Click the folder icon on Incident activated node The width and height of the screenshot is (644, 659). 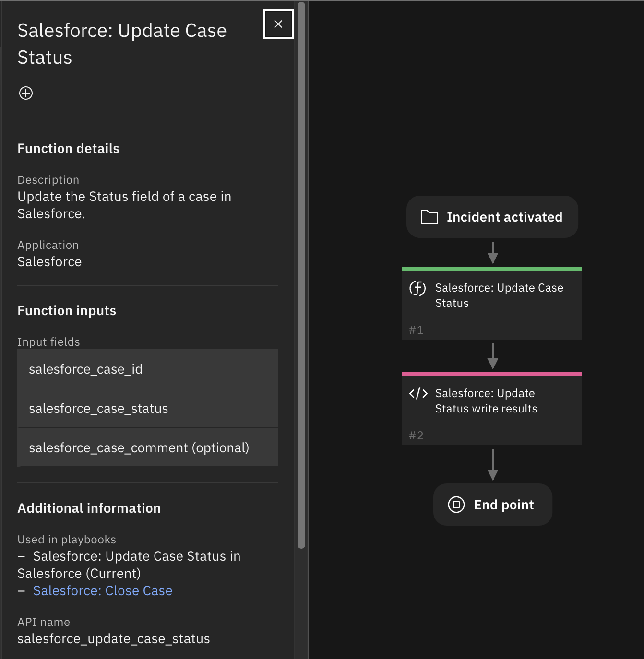coord(429,217)
